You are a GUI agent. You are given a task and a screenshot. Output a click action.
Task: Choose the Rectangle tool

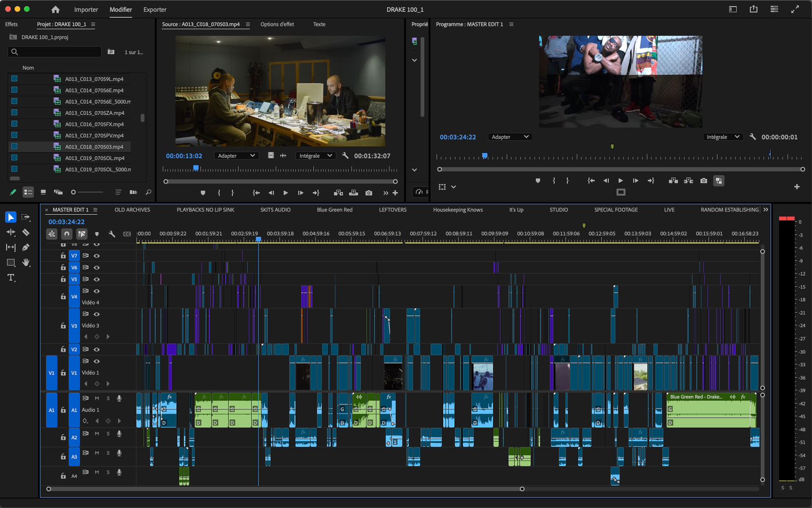(x=11, y=263)
